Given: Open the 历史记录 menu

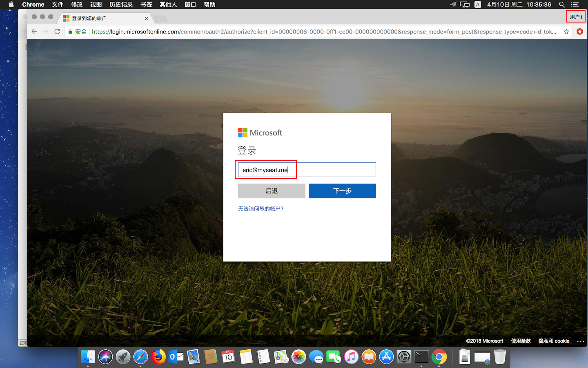Looking at the screenshot, I should point(121,4).
